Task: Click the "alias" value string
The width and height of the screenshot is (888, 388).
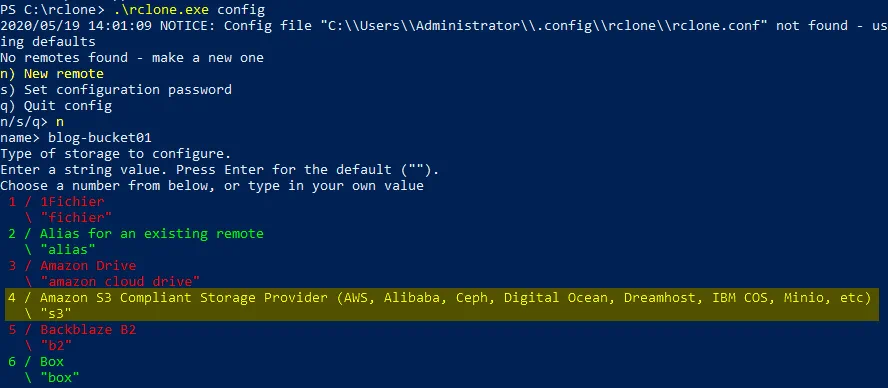Action: pyautogui.click(x=68, y=249)
